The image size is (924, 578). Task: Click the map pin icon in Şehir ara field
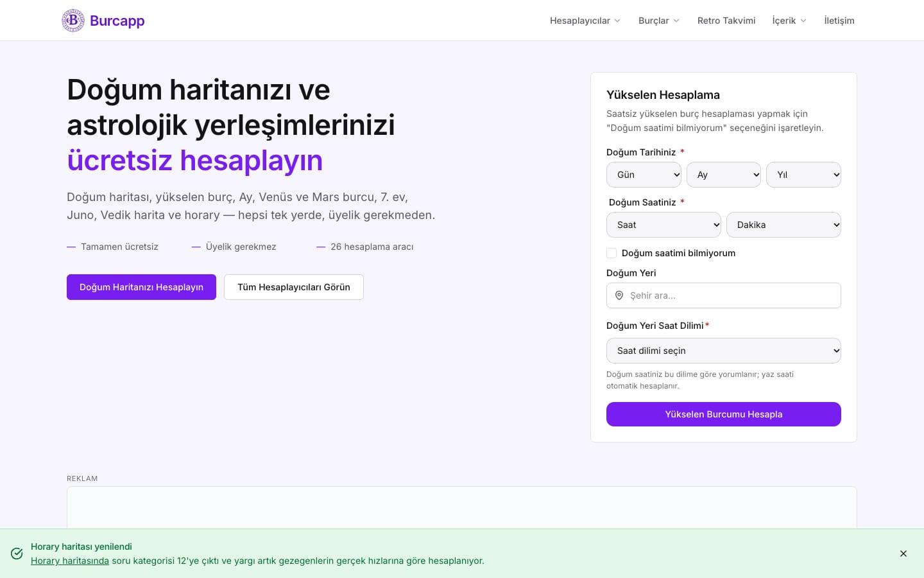(x=619, y=295)
